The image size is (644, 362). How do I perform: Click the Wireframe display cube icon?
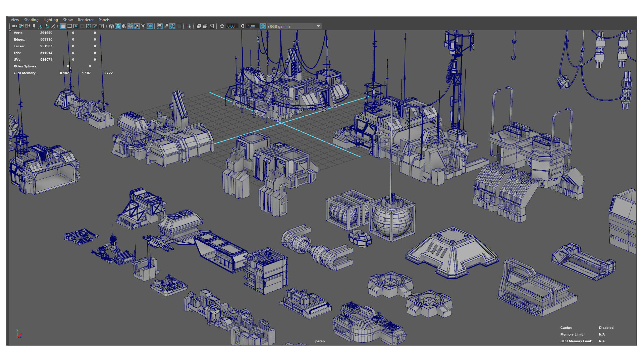[x=111, y=26]
